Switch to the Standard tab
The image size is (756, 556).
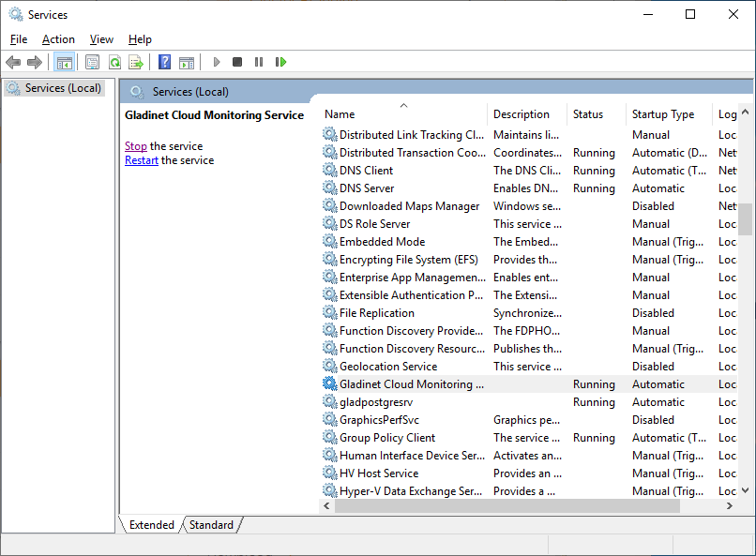point(211,525)
